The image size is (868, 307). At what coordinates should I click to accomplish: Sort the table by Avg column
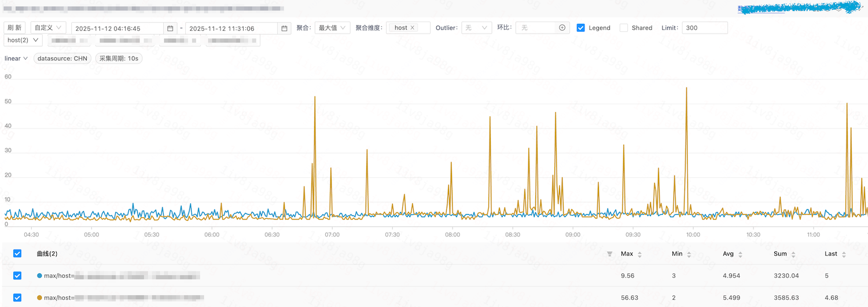[740, 254]
